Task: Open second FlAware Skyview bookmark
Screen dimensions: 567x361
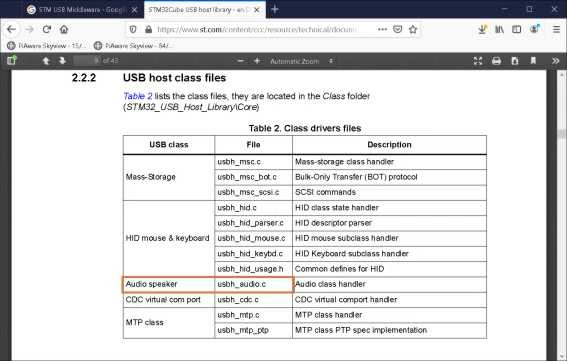Action: coord(133,46)
